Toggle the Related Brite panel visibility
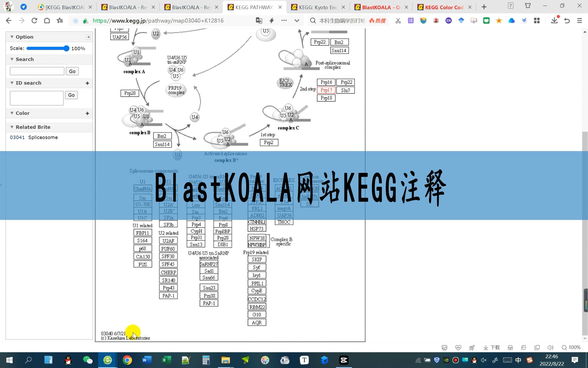The height and width of the screenshot is (368, 588). point(12,126)
